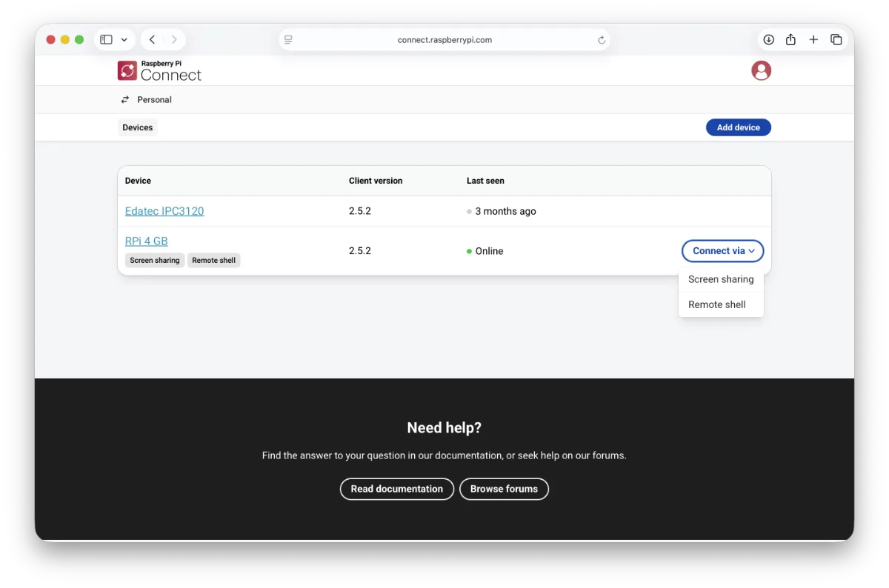
Task: Open the Safari downloads icon
Action: [768, 40]
